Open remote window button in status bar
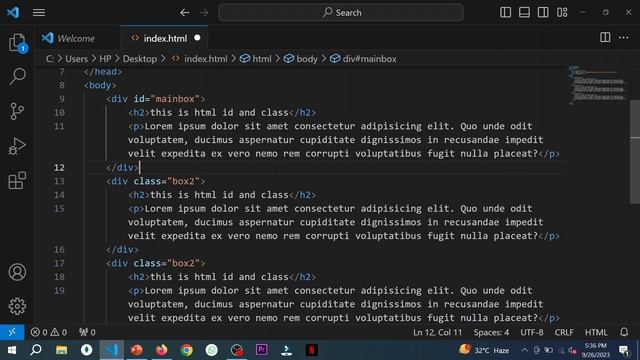 [x=12, y=332]
